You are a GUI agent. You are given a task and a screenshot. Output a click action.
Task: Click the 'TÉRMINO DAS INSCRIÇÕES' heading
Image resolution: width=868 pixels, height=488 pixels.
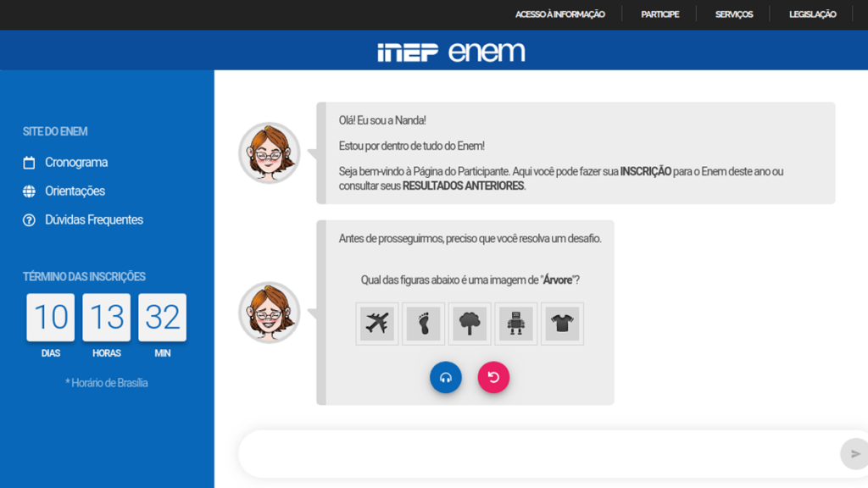tap(84, 277)
